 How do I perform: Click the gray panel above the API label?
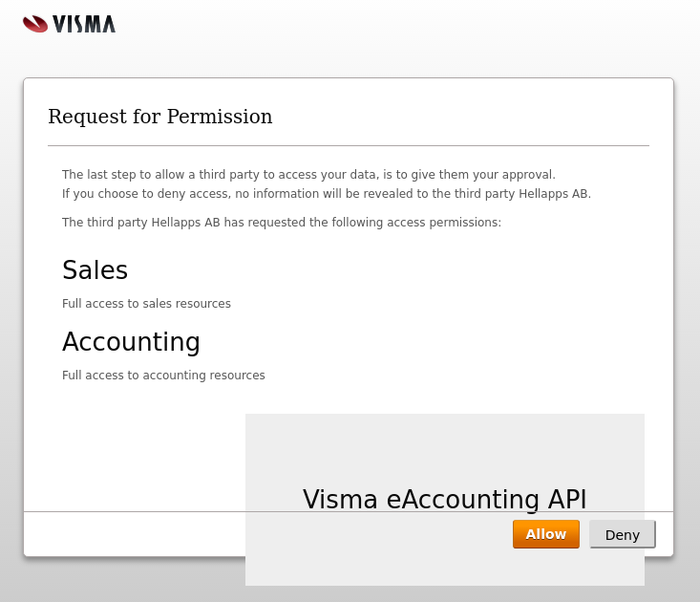tap(444, 444)
